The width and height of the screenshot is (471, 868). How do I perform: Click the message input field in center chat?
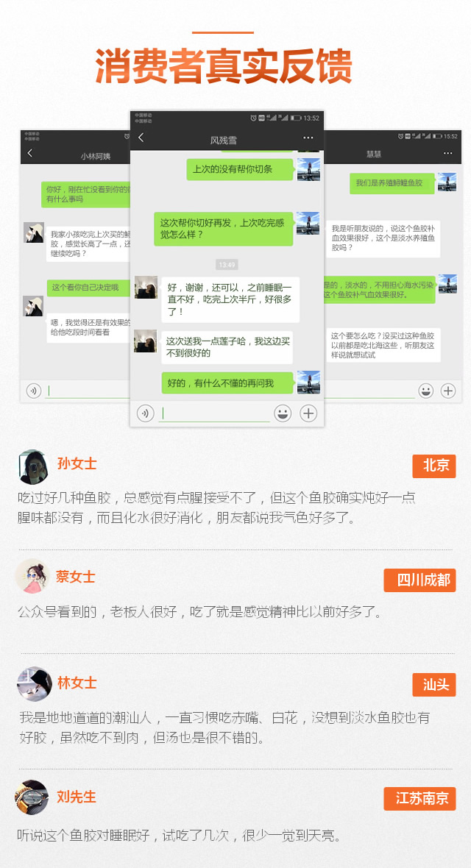[214, 413]
